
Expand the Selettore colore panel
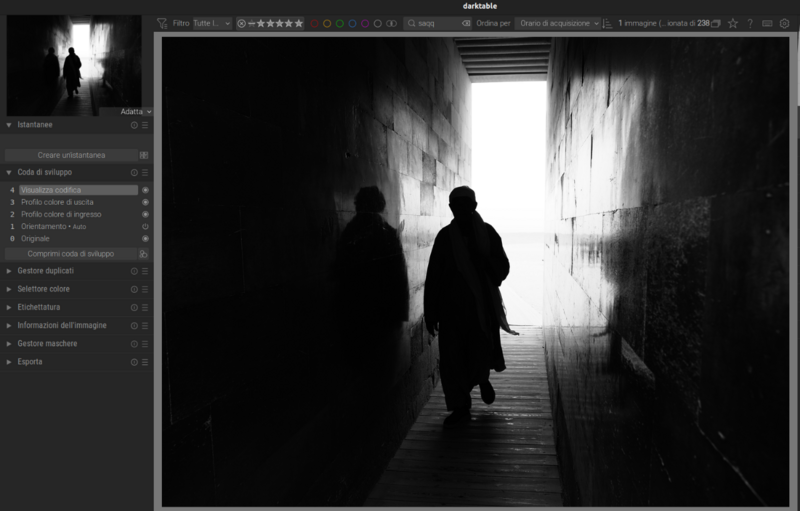tap(43, 289)
